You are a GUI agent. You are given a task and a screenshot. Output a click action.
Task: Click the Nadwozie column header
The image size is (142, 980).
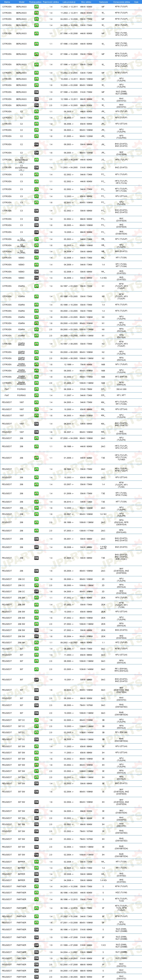point(103,2)
